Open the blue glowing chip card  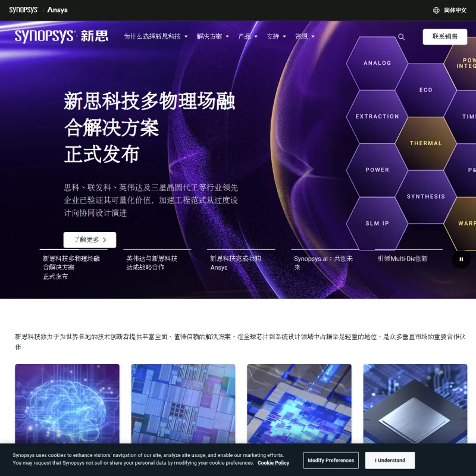click(x=299, y=404)
